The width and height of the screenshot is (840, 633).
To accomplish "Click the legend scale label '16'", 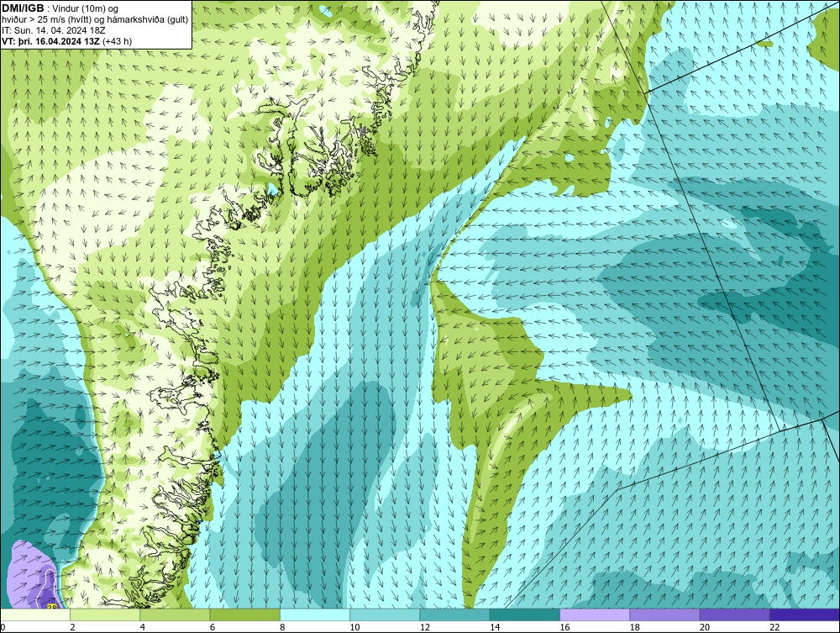I will pyautogui.click(x=564, y=628).
